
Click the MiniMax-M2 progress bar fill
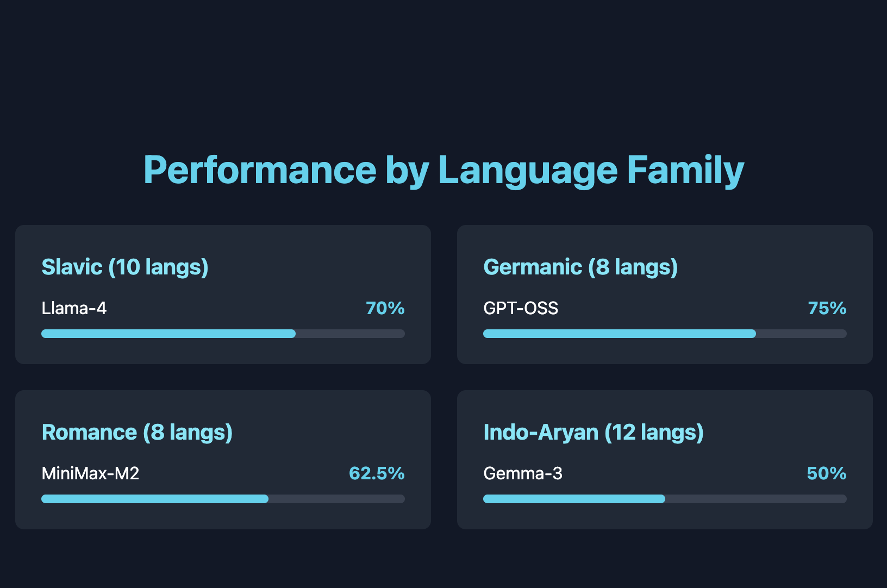155,499
